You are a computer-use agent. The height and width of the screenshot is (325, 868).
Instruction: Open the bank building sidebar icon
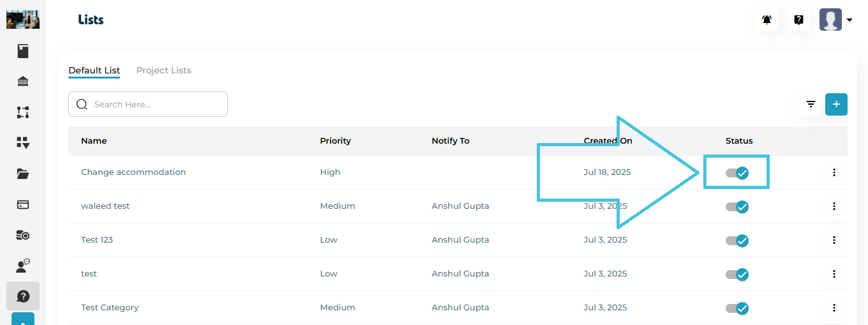(x=23, y=82)
